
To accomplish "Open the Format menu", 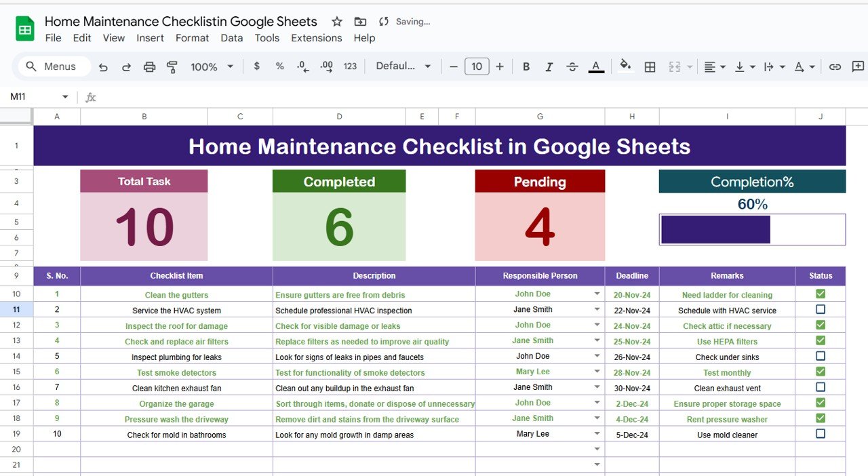I will click(192, 38).
